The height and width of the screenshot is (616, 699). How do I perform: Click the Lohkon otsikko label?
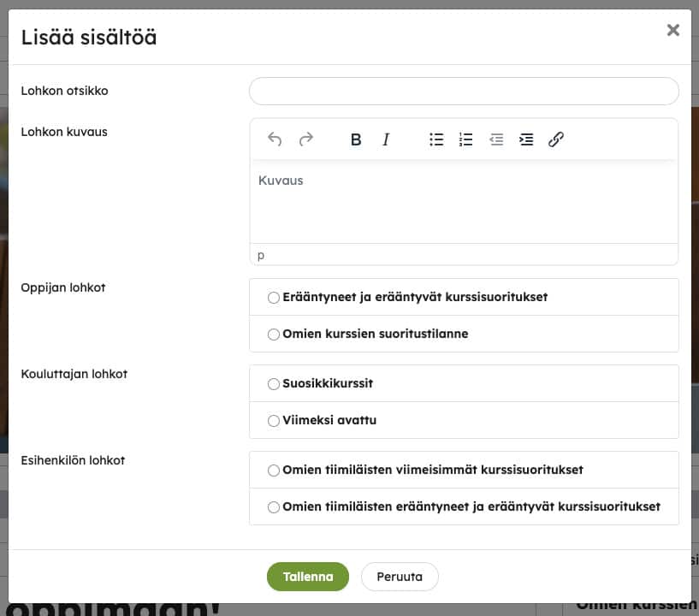click(65, 91)
